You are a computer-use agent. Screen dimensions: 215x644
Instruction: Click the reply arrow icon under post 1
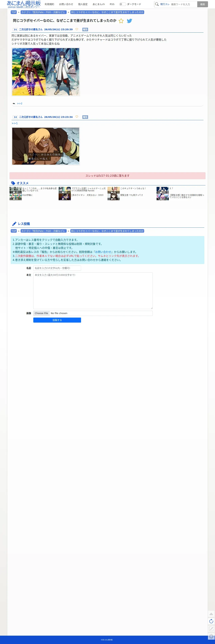tap(14, 103)
